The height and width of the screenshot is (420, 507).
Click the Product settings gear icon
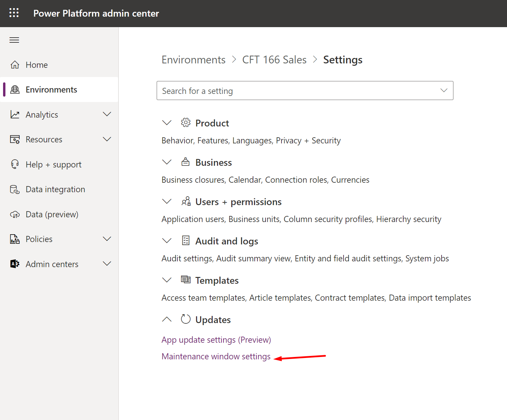tap(186, 123)
